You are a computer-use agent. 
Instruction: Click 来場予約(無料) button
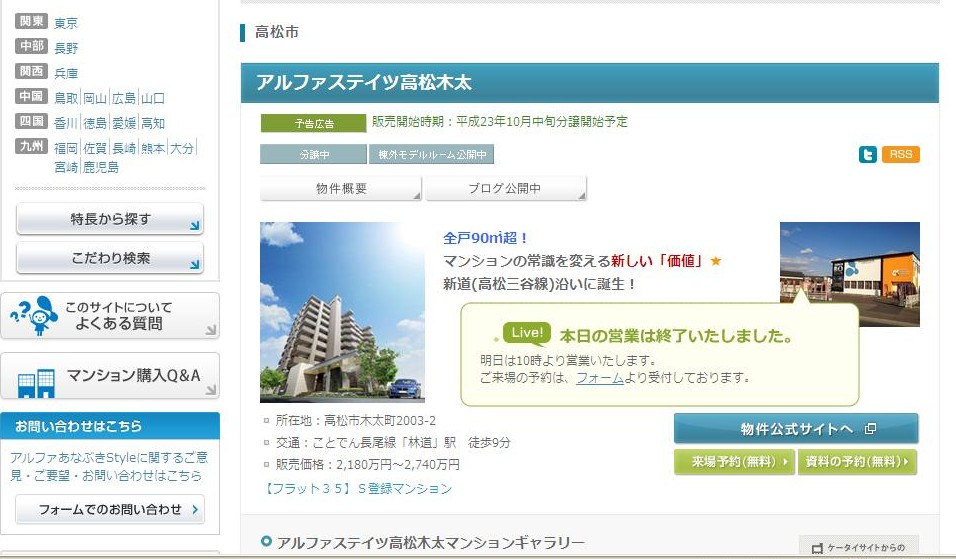[x=734, y=461]
